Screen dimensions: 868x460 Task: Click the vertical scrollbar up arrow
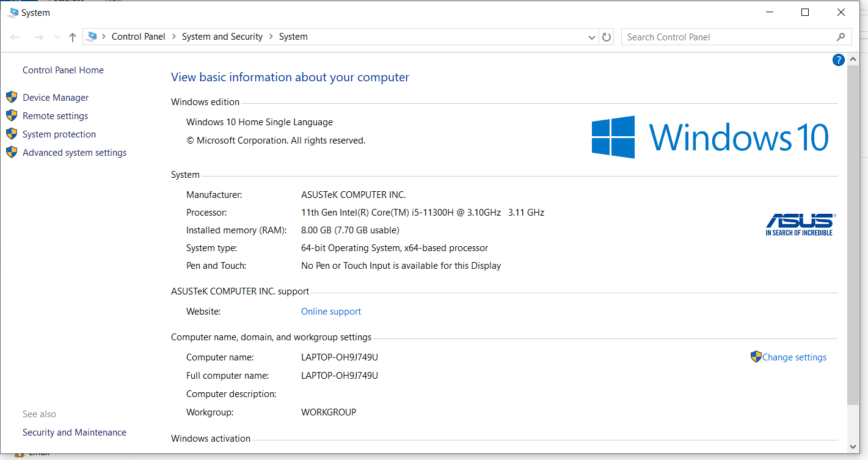853,59
